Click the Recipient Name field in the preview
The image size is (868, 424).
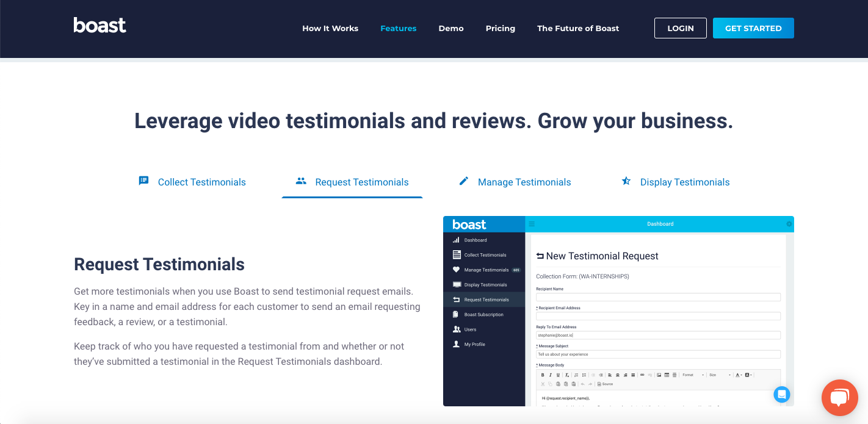click(659, 297)
